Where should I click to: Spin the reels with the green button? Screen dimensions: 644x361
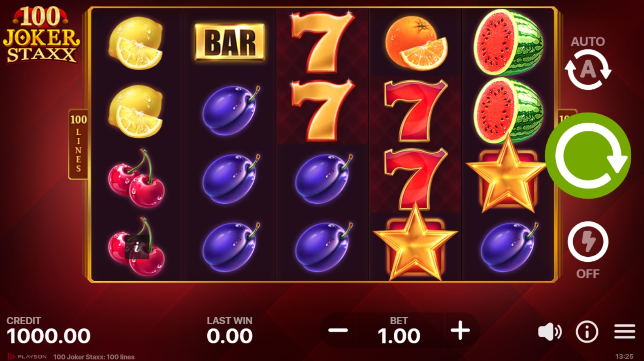pos(588,155)
